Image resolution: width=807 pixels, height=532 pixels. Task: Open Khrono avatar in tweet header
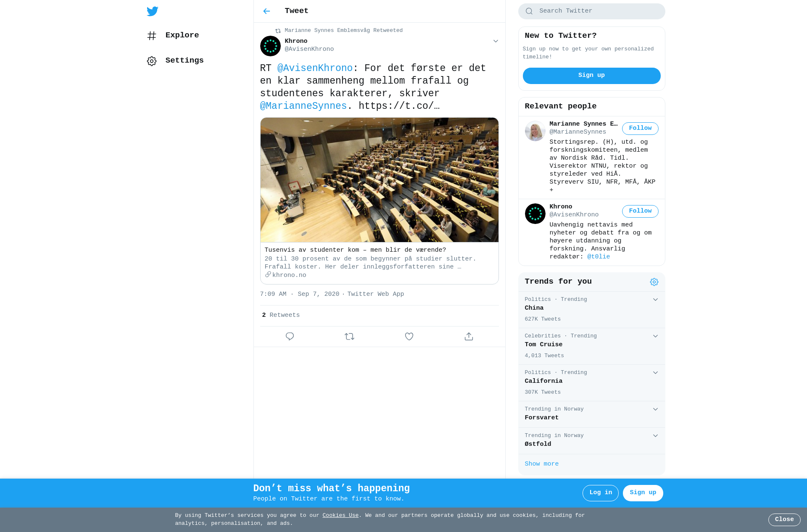[x=270, y=46]
